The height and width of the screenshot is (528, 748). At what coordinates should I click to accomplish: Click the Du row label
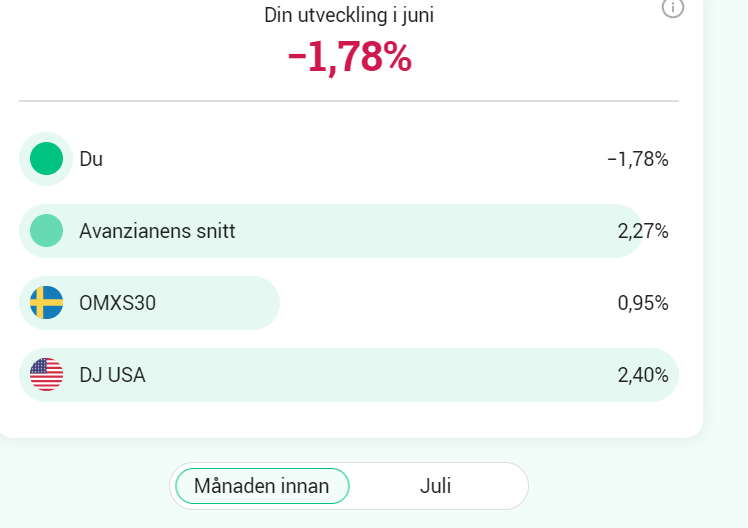[91, 159]
